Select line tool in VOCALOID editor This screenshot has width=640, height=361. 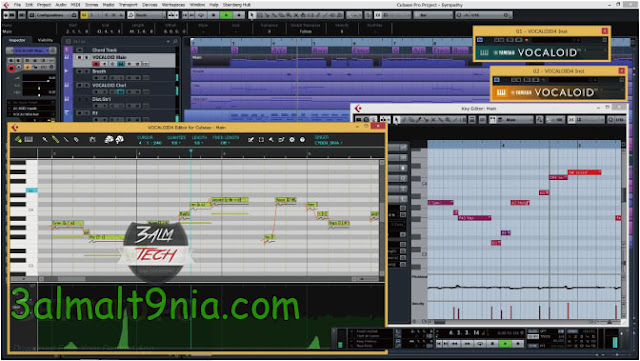(66, 140)
